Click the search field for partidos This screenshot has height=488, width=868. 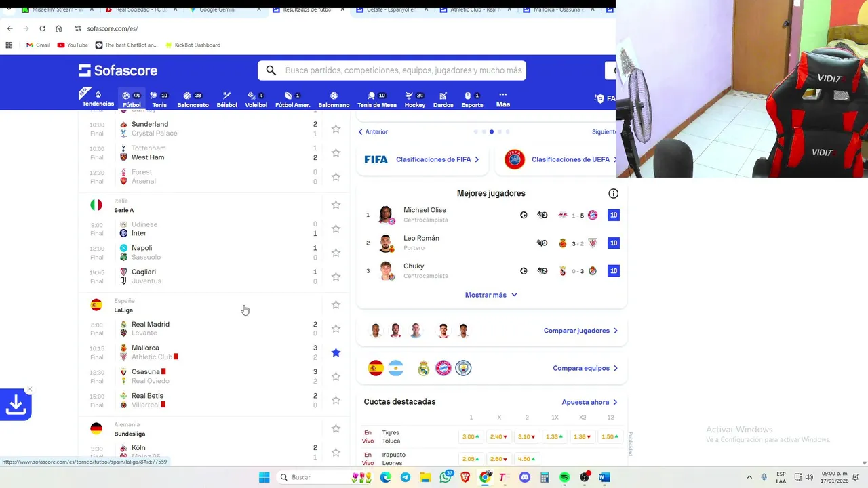click(391, 70)
